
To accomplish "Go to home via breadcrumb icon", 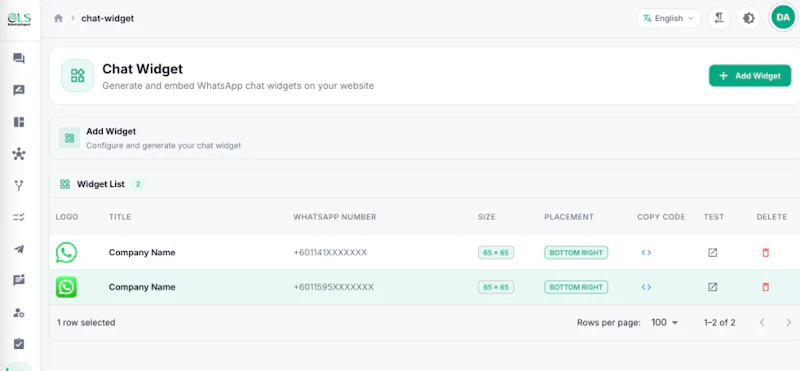I will [58, 18].
